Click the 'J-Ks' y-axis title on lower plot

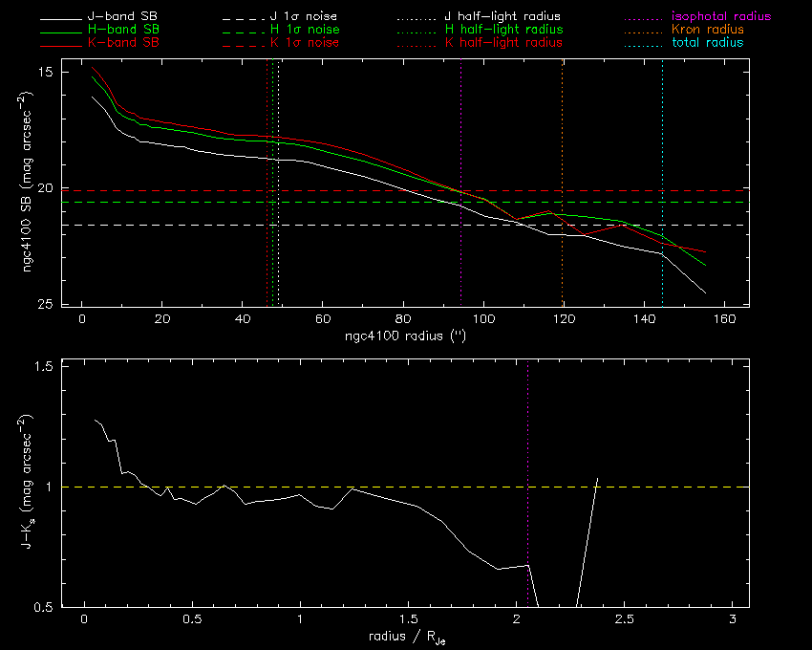point(31,485)
